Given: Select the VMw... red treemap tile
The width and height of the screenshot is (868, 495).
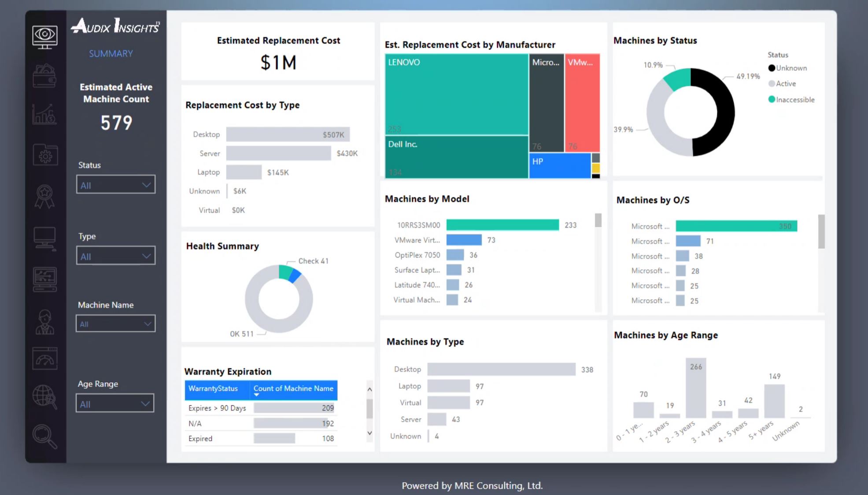Looking at the screenshot, I should [582, 103].
